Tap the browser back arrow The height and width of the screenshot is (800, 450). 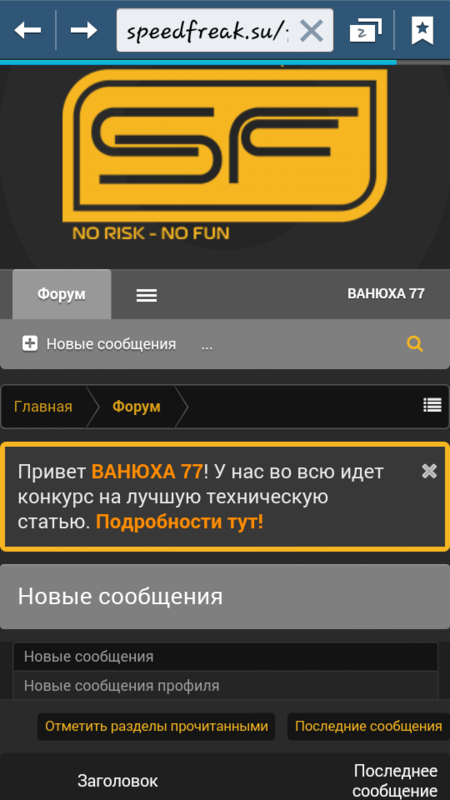pos(28,31)
